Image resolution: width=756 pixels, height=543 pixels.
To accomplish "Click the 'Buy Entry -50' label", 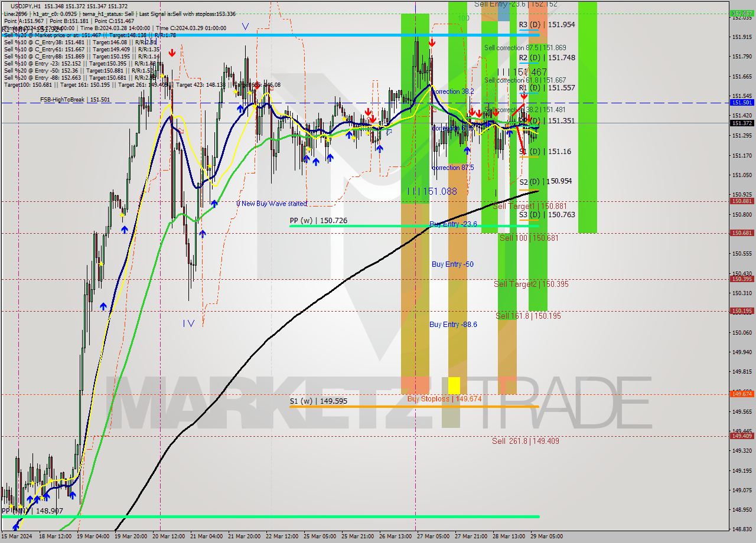I will pos(452,264).
